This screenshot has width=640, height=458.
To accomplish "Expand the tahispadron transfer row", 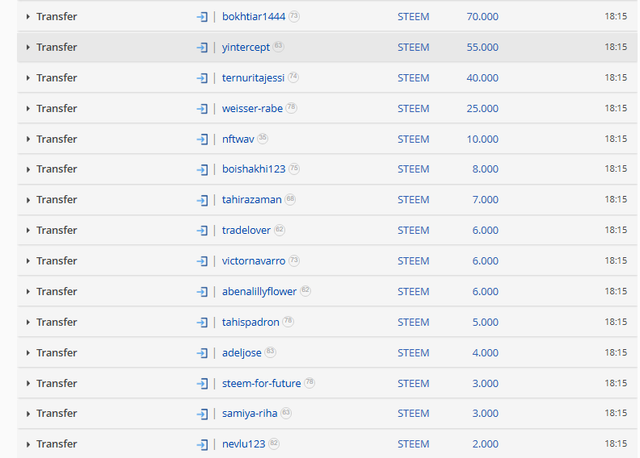I will point(28,322).
